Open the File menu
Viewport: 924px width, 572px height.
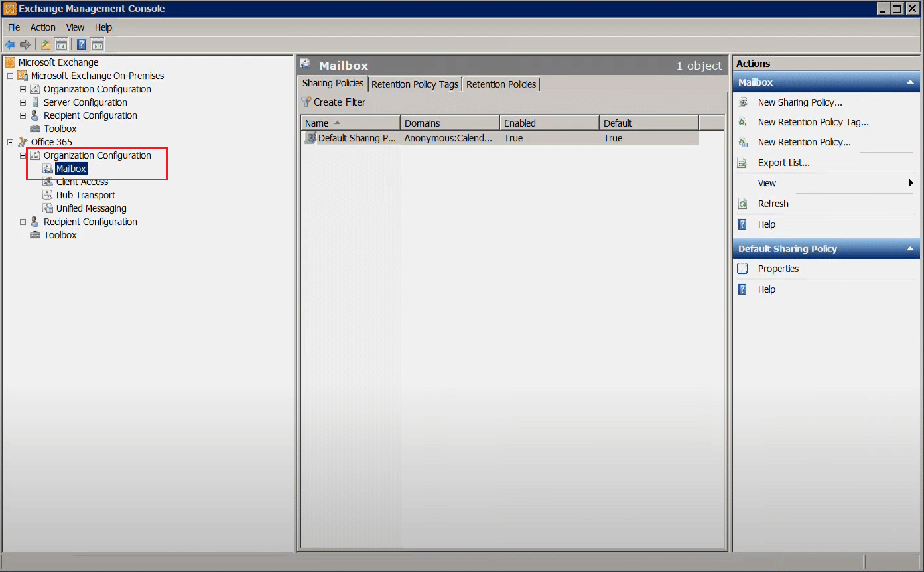pyautogui.click(x=14, y=27)
